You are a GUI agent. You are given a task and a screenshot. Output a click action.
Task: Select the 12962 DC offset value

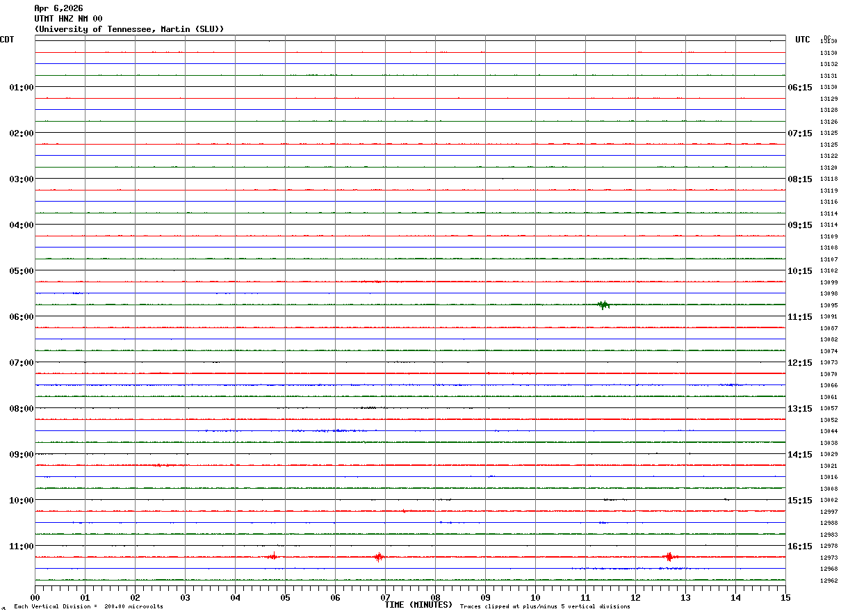pos(828,581)
